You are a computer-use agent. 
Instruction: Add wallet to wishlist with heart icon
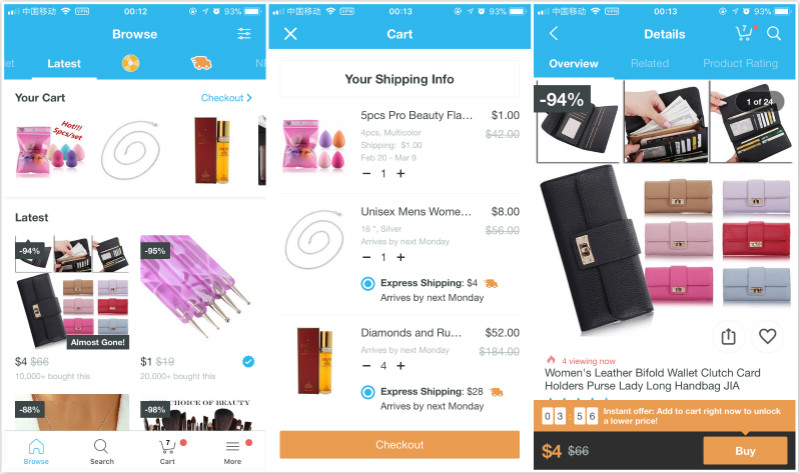pos(767,336)
